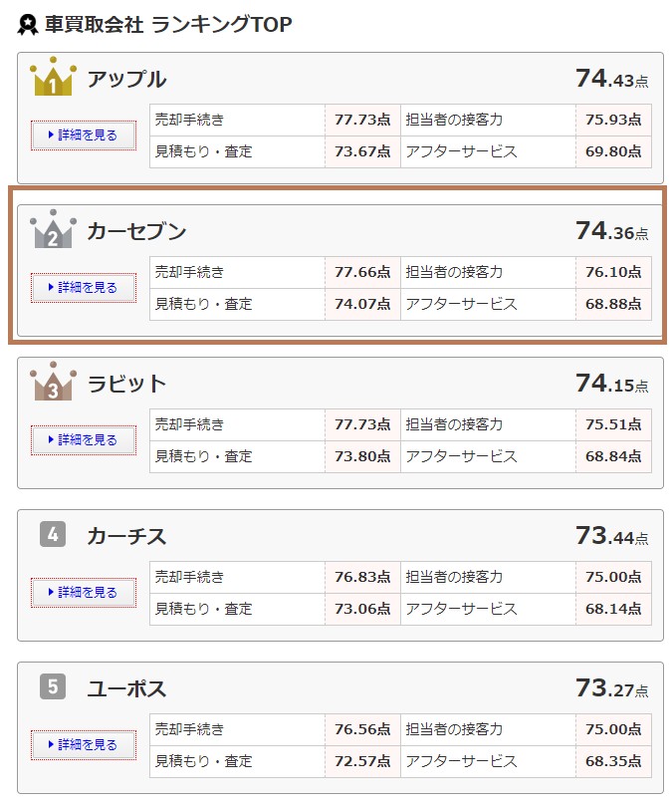The height and width of the screenshot is (806, 672).
Task: Click the gray rank 4 badge
Action: [x=53, y=535]
